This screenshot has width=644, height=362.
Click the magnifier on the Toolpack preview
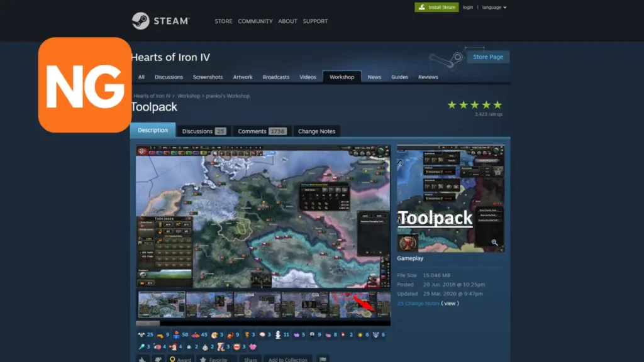click(494, 243)
